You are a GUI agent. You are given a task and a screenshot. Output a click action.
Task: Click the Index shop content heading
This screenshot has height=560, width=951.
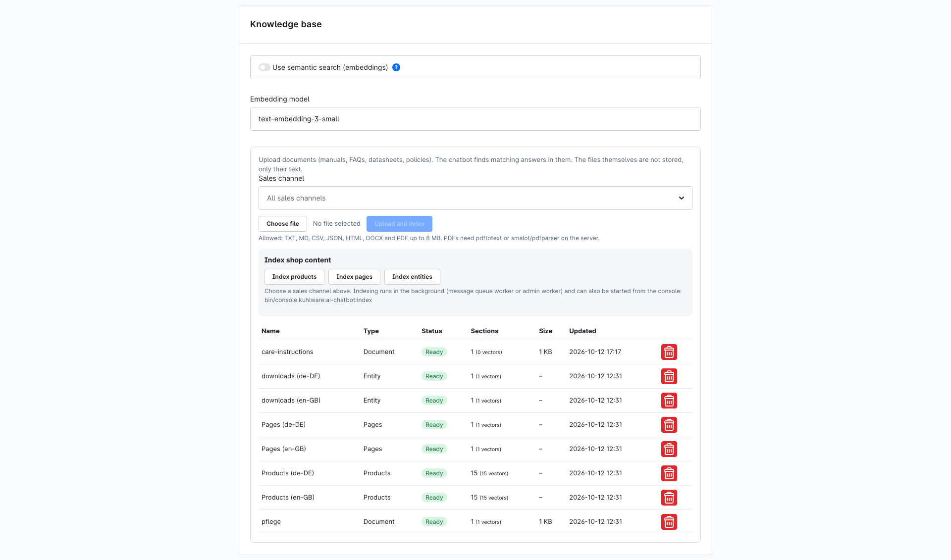pyautogui.click(x=298, y=260)
